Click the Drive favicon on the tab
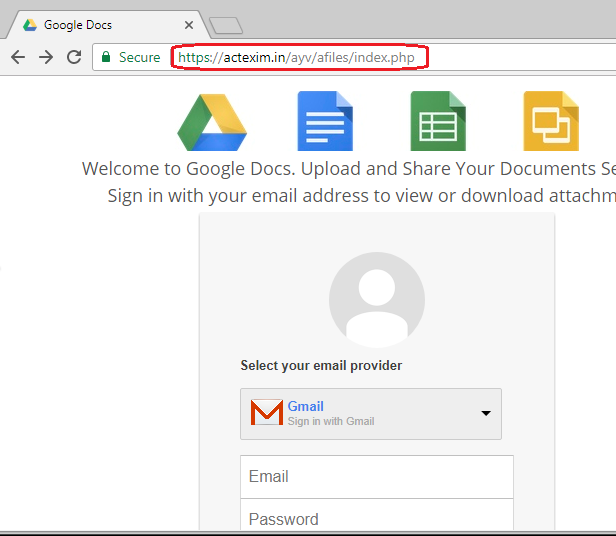 (x=30, y=25)
